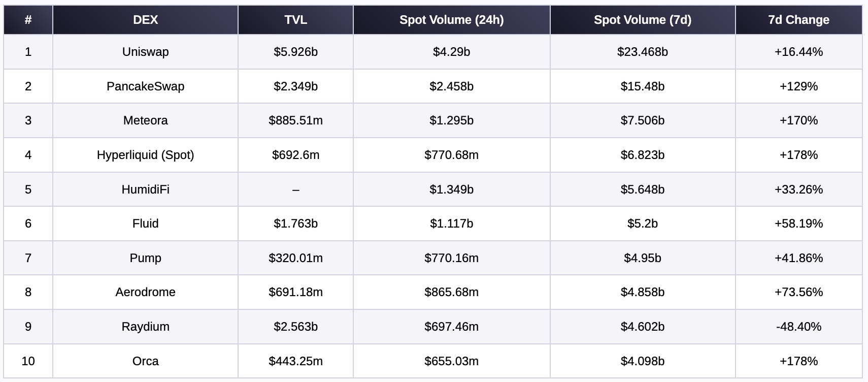Select the +73.56% change for Aerodrome
This screenshot has width=868, height=382.
[798, 292]
